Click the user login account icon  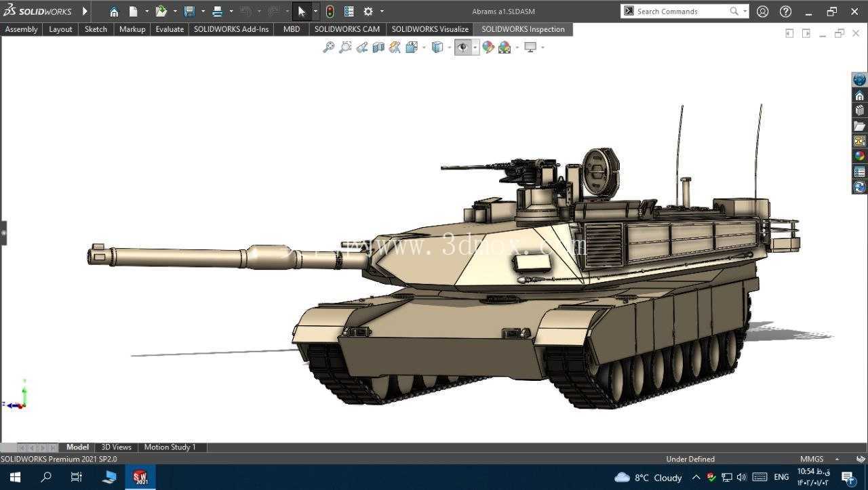pyautogui.click(x=763, y=12)
